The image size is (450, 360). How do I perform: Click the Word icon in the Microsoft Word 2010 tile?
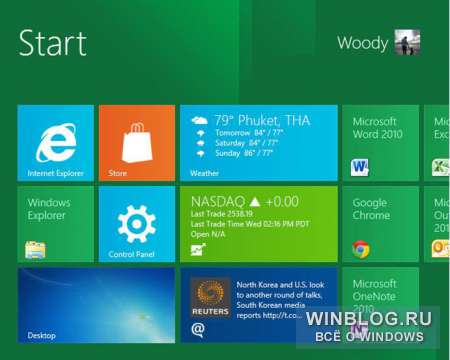[360, 167]
